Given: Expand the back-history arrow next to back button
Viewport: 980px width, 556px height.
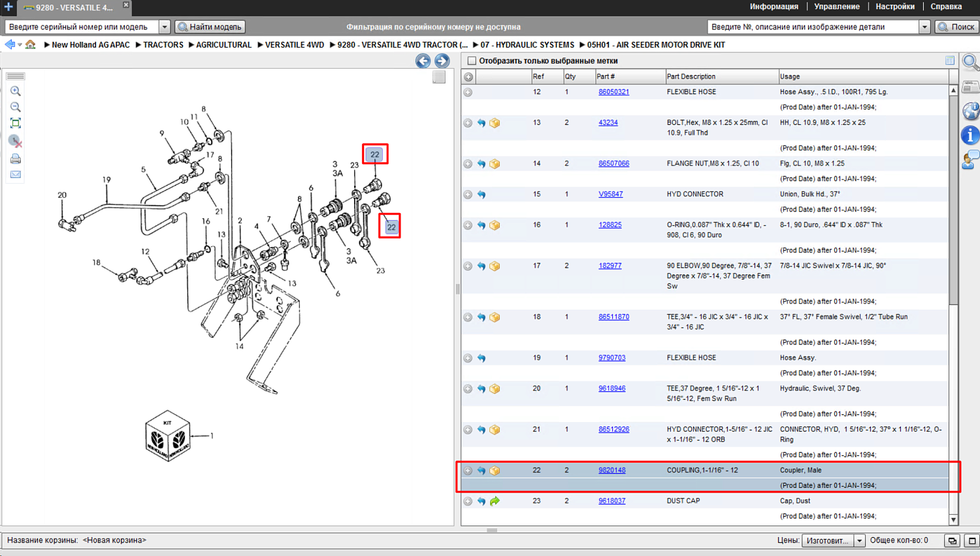Looking at the screenshot, I should [x=20, y=45].
